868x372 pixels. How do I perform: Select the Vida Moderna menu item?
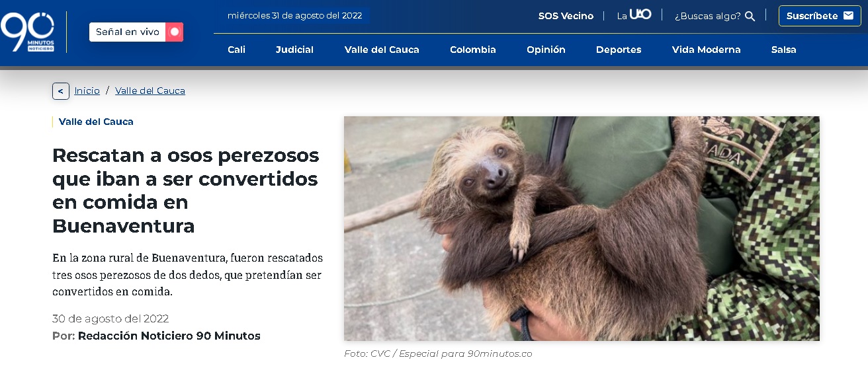tap(706, 50)
